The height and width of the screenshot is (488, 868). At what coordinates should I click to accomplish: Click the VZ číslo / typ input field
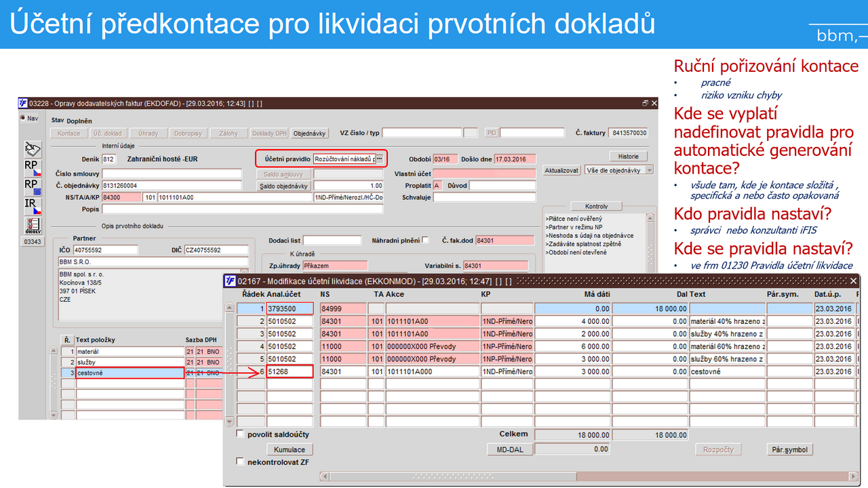click(421, 134)
